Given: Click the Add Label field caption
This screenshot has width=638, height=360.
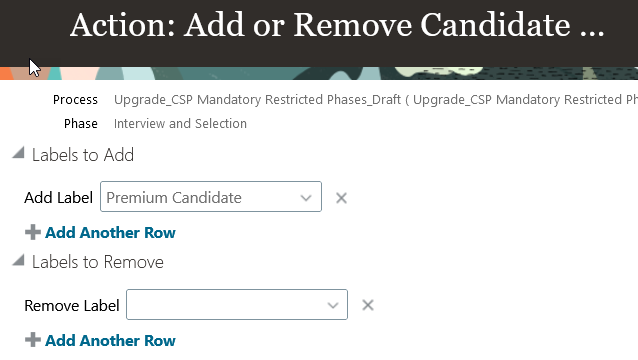Looking at the screenshot, I should [x=59, y=198].
